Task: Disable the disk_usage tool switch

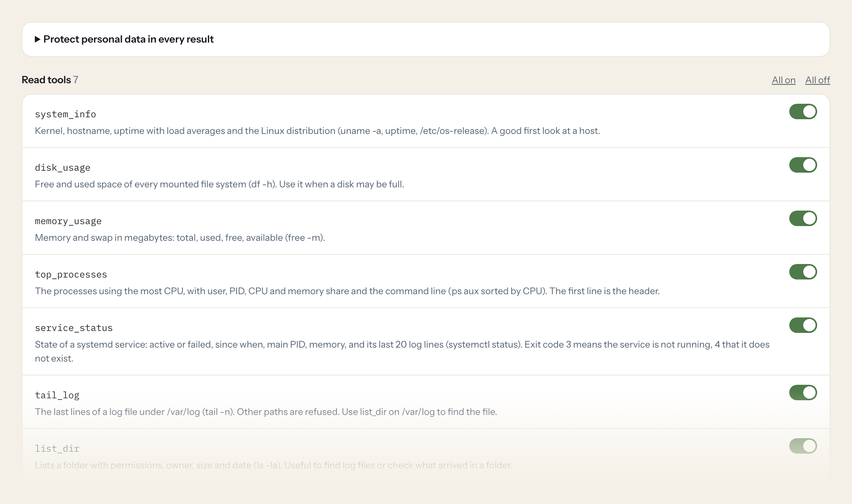Action: point(803,165)
